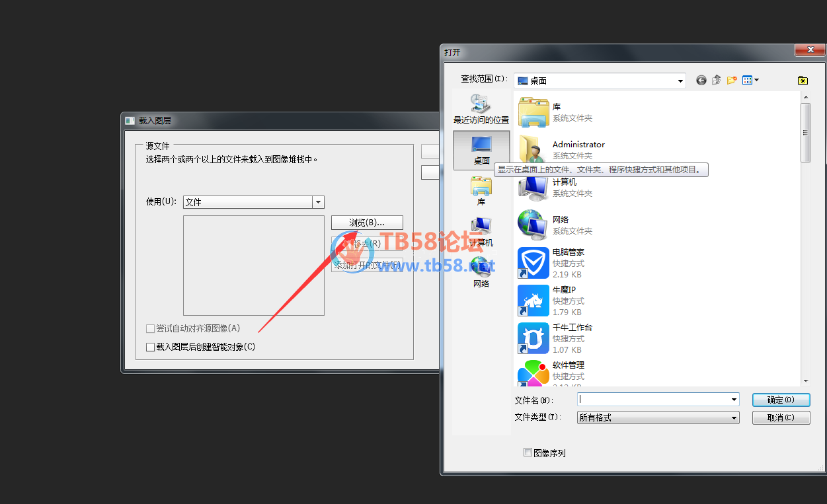Image resolution: width=827 pixels, height=504 pixels.
Task: Expand the 查找范围 location dropdown
Action: [x=680, y=81]
